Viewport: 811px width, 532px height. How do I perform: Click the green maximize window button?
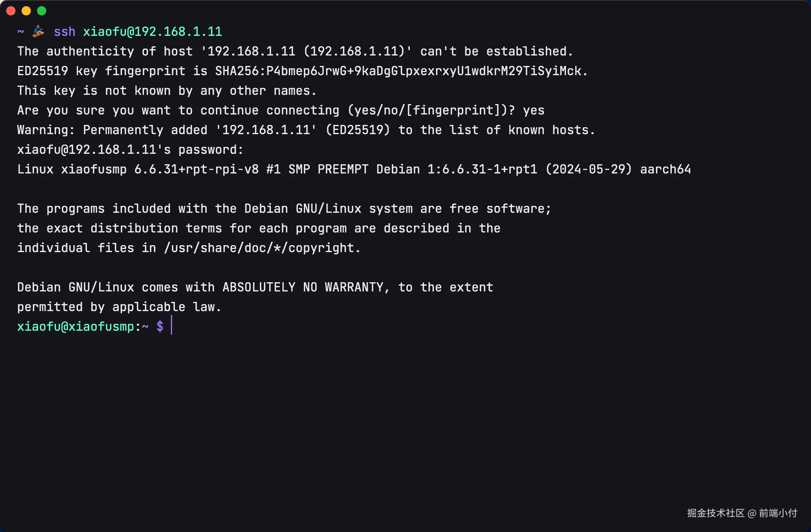pos(42,11)
